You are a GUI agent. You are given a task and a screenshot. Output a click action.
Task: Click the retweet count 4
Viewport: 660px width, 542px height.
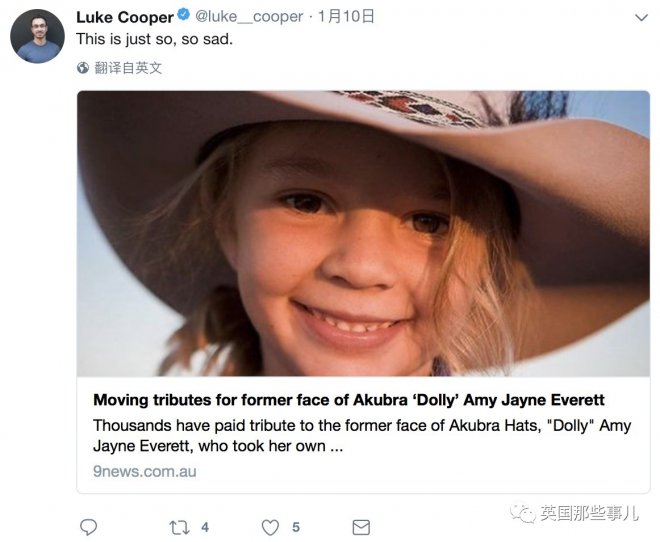205,526
